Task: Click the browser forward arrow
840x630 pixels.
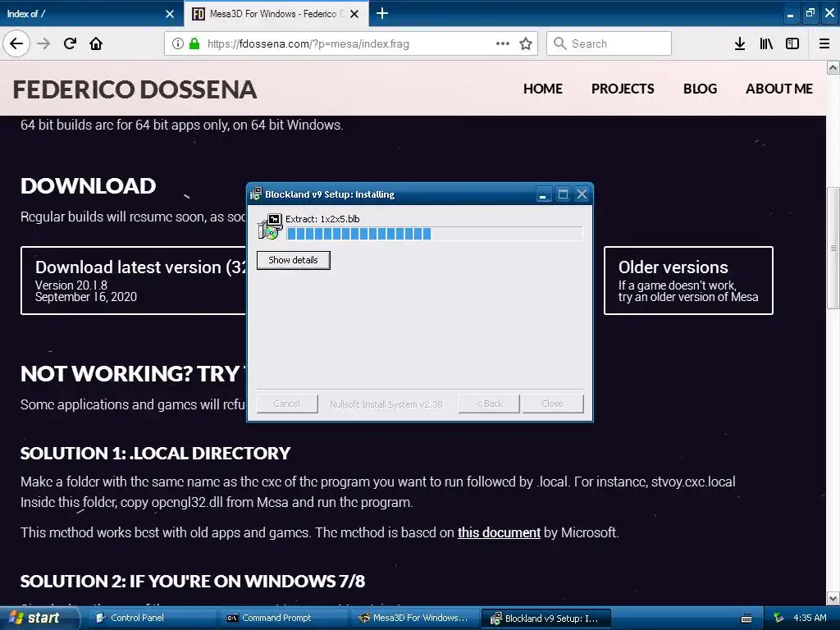Action: pos(44,43)
